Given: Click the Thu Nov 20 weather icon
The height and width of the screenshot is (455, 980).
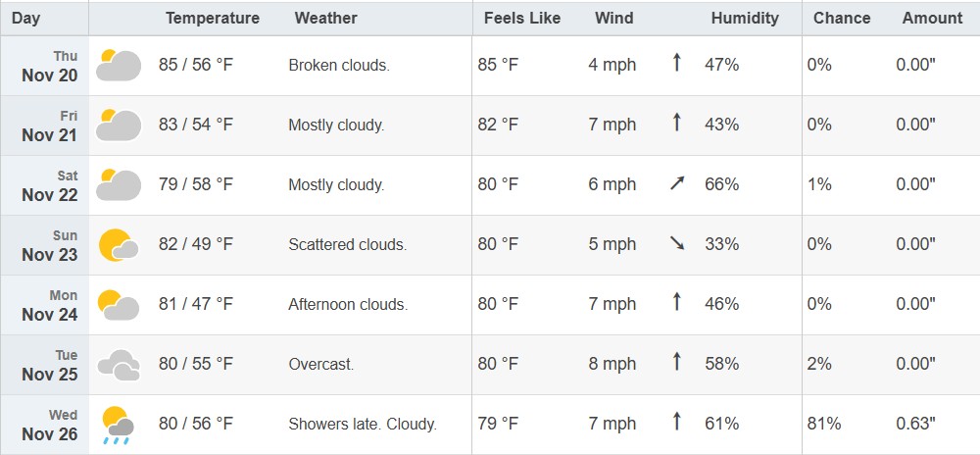Looking at the screenshot, I should coord(119,66).
